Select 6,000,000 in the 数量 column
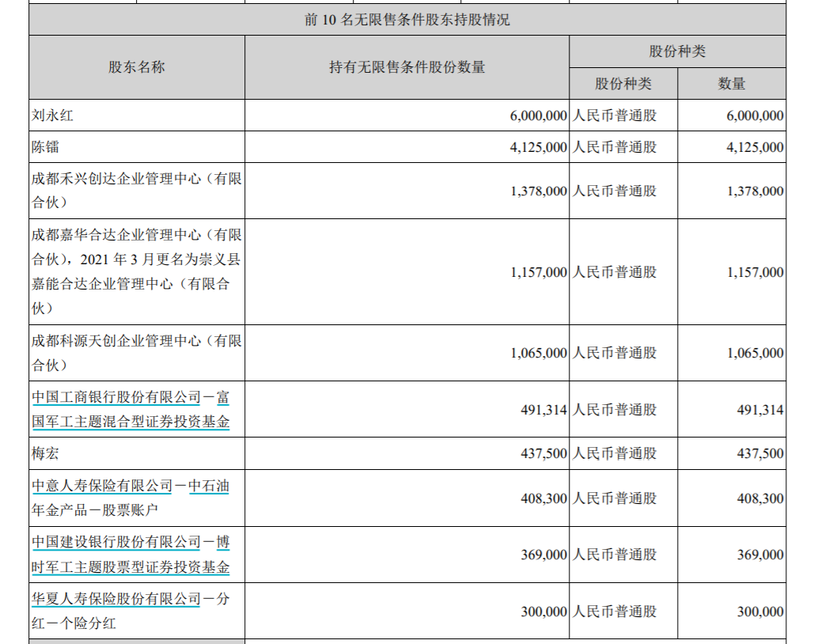The width and height of the screenshot is (814, 644). [755, 116]
